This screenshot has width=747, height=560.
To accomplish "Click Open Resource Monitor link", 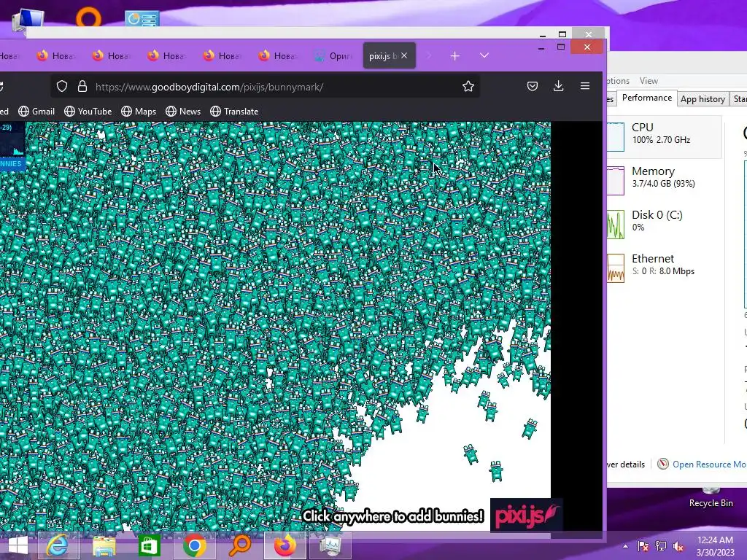I will pos(709,464).
